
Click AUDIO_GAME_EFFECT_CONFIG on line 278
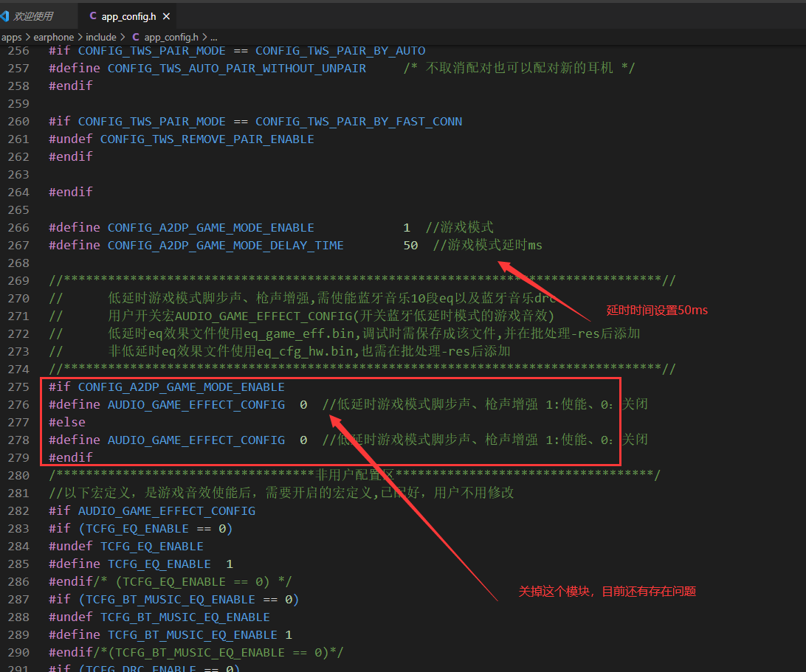click(x=196, y=440)
